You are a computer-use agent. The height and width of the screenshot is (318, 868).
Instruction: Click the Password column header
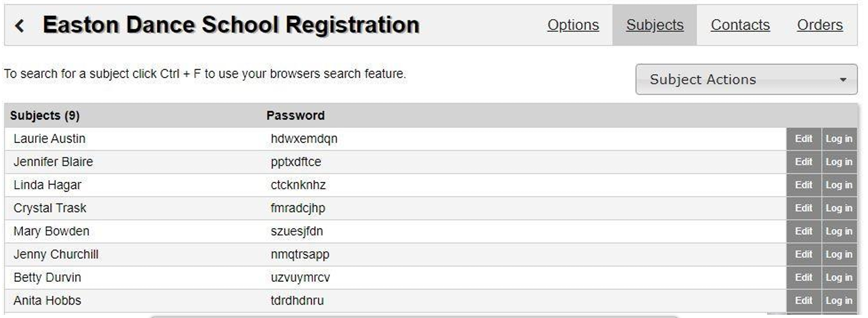[295, 116]
